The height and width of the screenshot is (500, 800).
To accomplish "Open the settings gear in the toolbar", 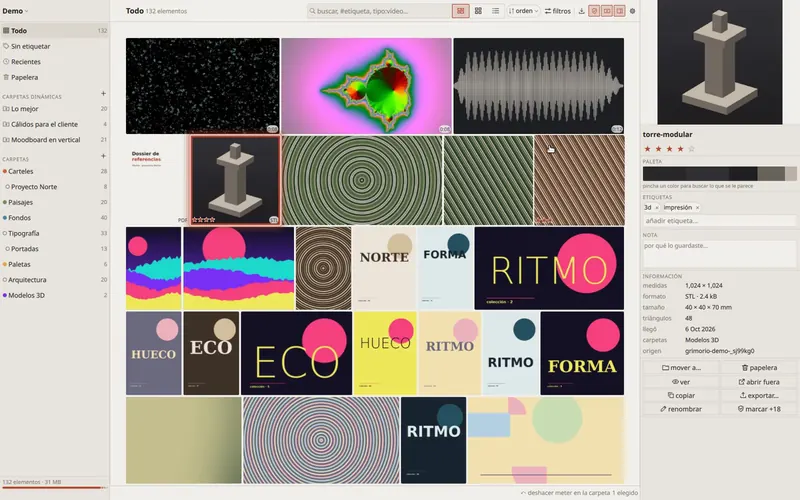I will point(632,11).
